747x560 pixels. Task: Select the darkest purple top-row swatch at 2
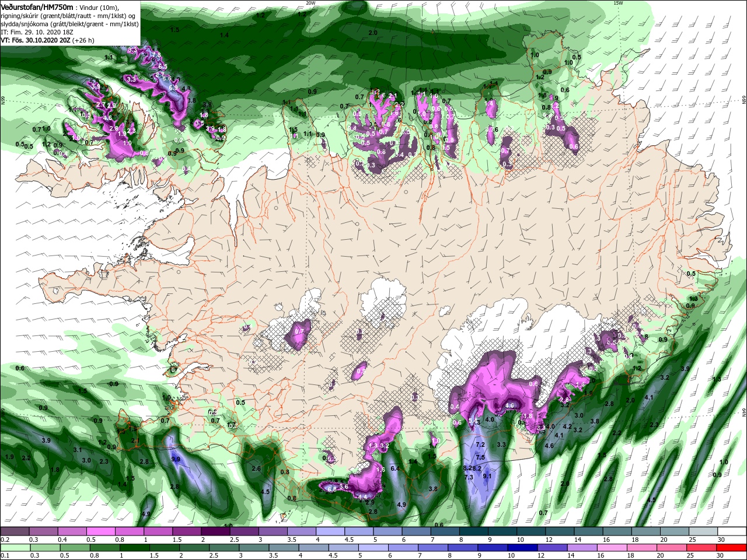pyautogui.click(x=215, y=531)
